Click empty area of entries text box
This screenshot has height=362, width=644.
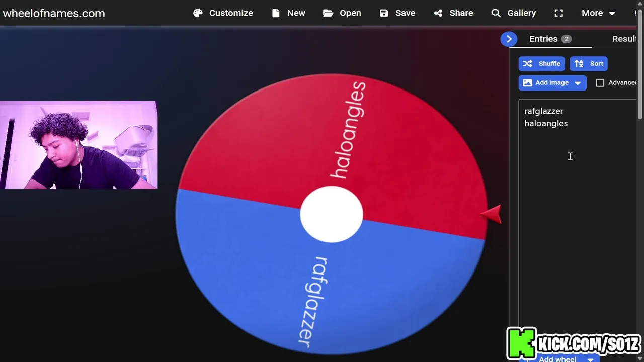coord(578,226)
